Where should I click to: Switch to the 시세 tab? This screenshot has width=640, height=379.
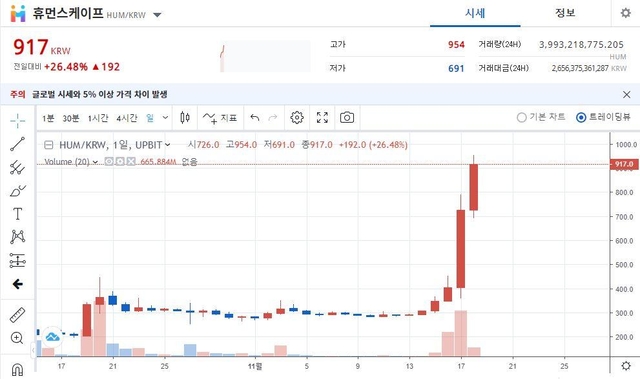[475, 13]
